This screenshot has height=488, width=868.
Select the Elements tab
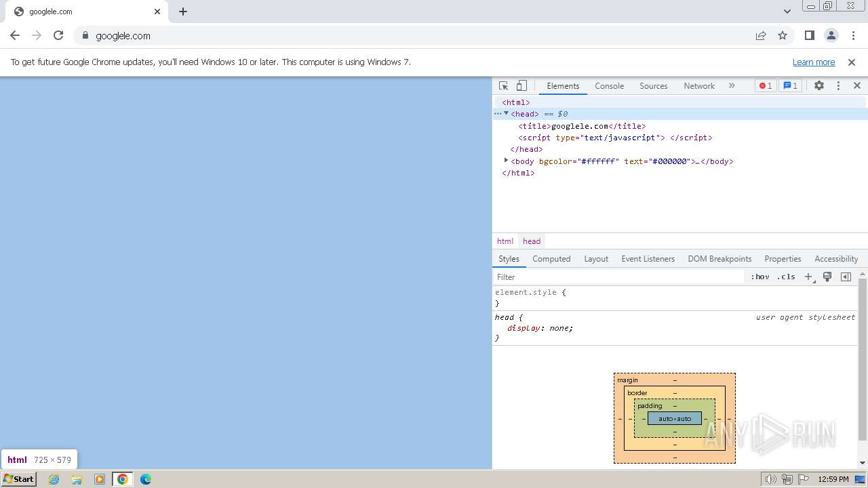tap(563, 86)
